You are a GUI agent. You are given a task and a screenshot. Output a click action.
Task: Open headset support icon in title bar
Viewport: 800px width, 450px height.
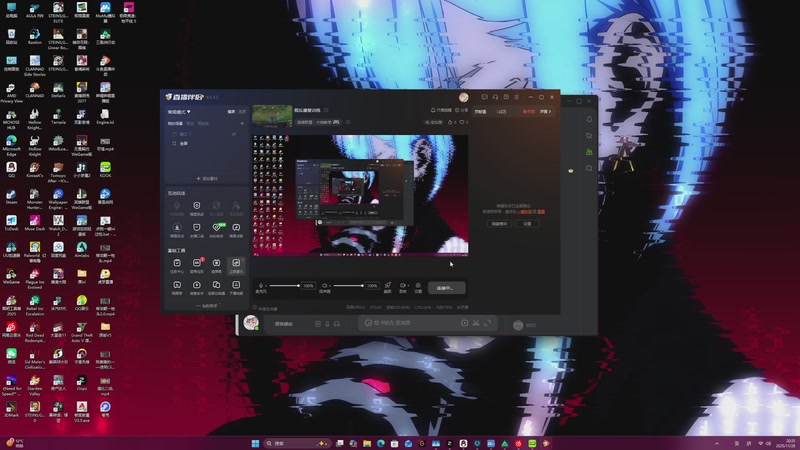(495, 97)
